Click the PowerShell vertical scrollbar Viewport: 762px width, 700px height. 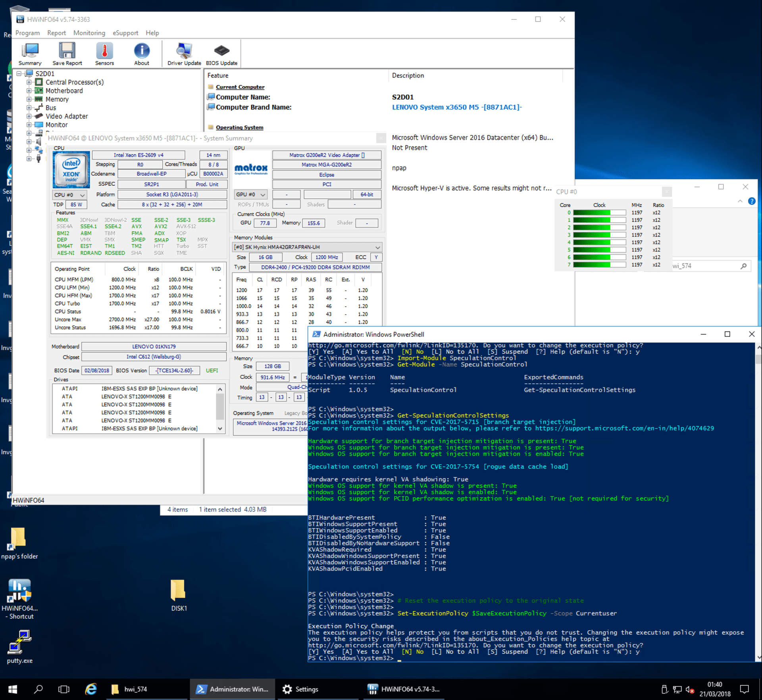[x=758, y=502]
